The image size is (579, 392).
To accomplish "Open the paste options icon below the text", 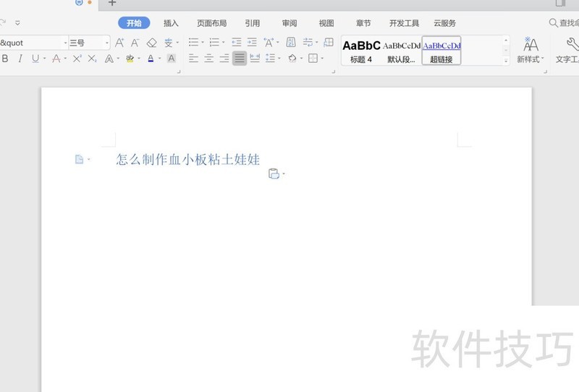I will (274, 174).
